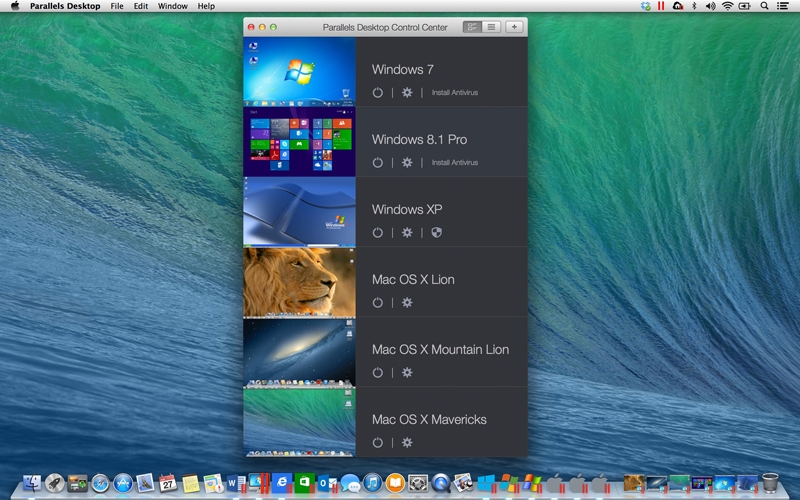Open settings gear for Windows 8.1 Pro

click(x=407, y=162)
